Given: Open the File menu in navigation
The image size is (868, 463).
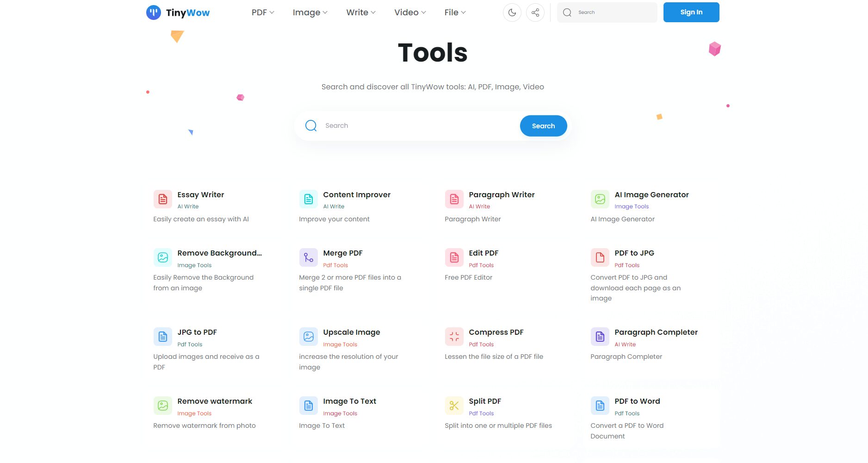Looking at the screenshot, I should point(455,13).
